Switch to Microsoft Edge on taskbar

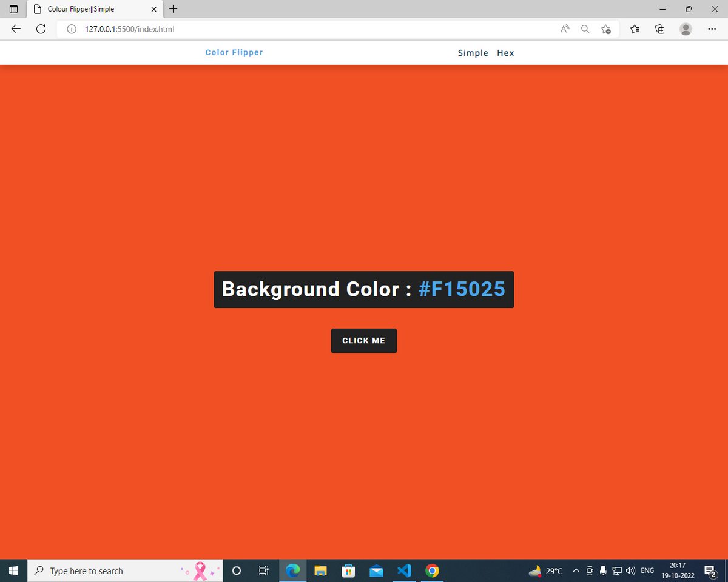coord(293,570)
